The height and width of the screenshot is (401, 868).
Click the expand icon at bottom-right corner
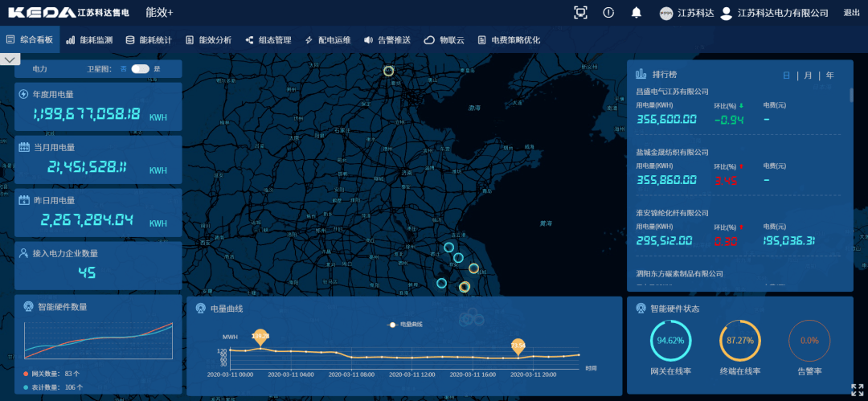(857, 390)
